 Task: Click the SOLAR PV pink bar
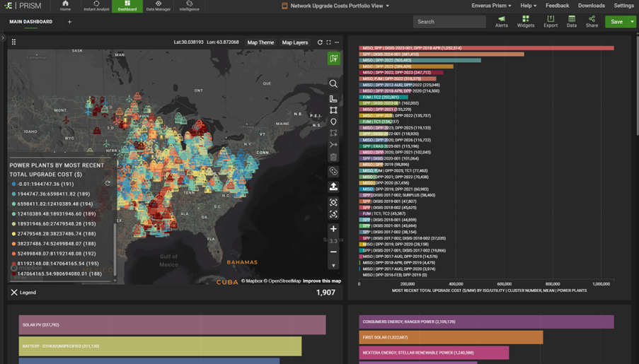click(x=172, y=325)
